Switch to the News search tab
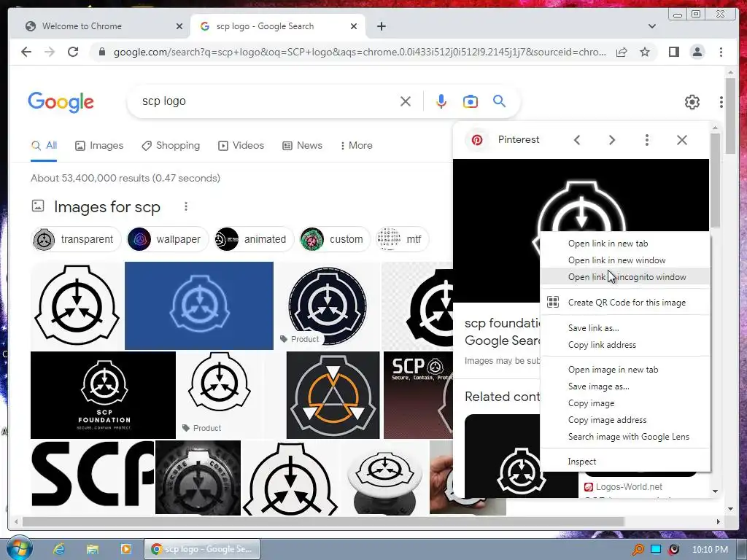The image size is (747, 560). 302,145
